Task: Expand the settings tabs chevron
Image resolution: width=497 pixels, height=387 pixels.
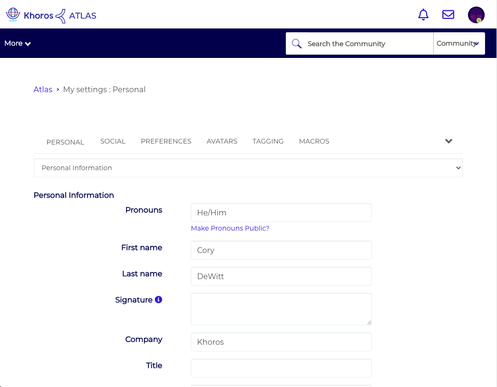Action: [x=449, y=141]
